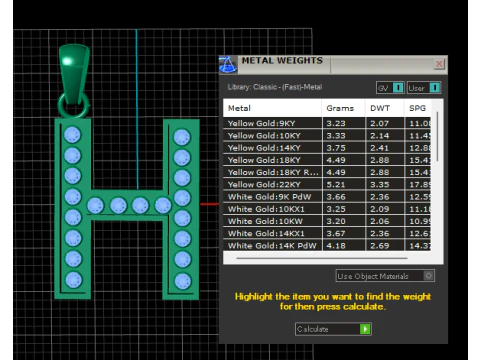This screenshot has width=480, height=360.
Task: Select the pendant bail in viewport
Action: coord(74,74)
